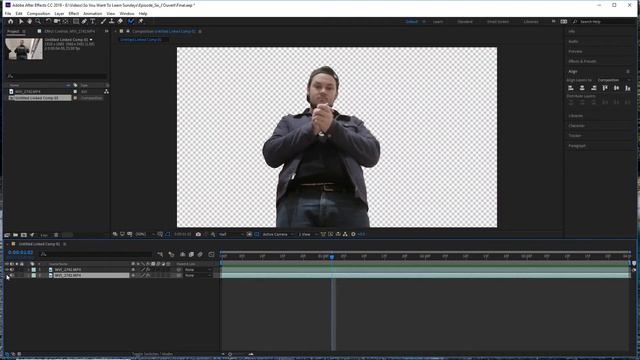Click the Home icon in the toolbar

(11, 21)
